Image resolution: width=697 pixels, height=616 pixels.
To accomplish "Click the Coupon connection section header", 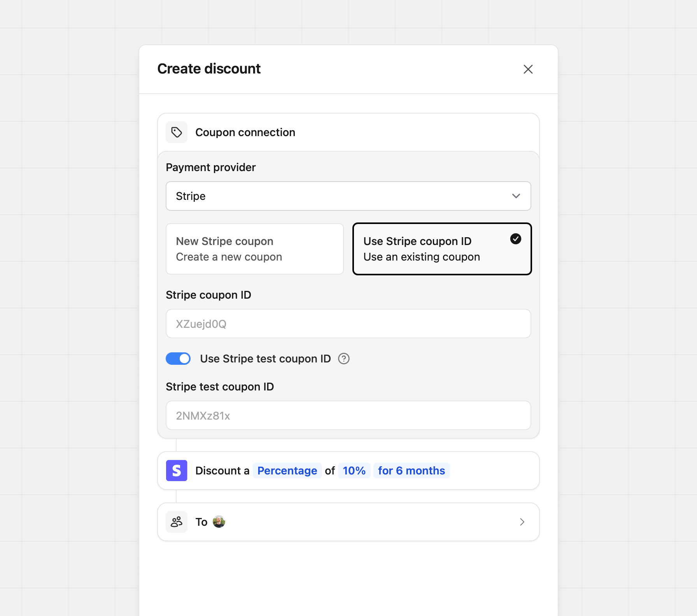I will tap(245, 132).
